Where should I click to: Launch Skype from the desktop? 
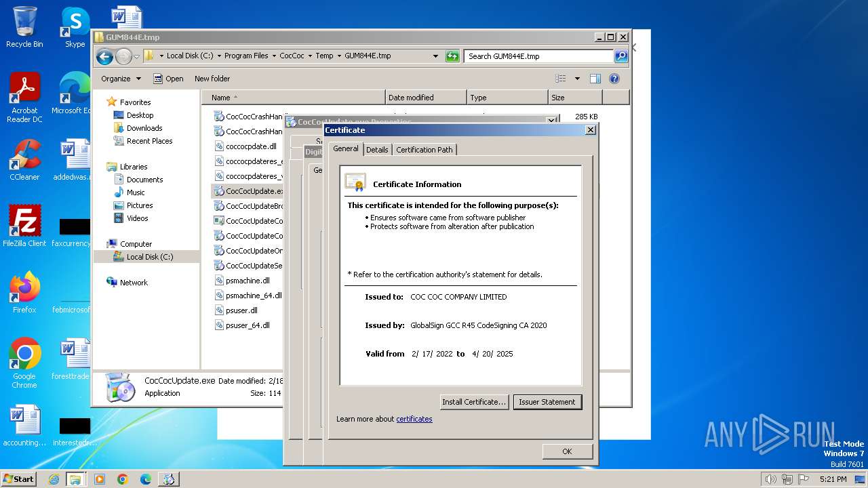[x=75, y=27]
